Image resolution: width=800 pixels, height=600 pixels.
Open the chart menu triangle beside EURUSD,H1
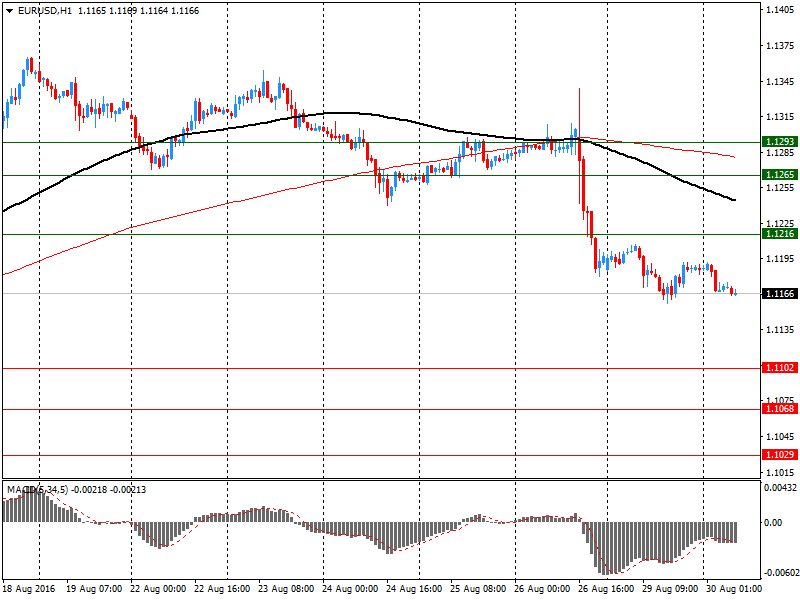tap(9, 11)
